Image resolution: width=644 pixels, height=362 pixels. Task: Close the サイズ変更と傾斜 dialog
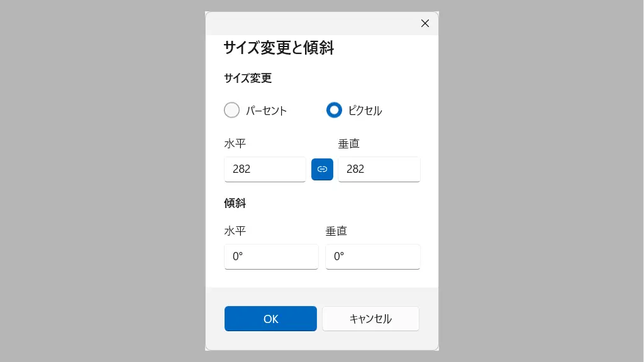click(425, 23)
